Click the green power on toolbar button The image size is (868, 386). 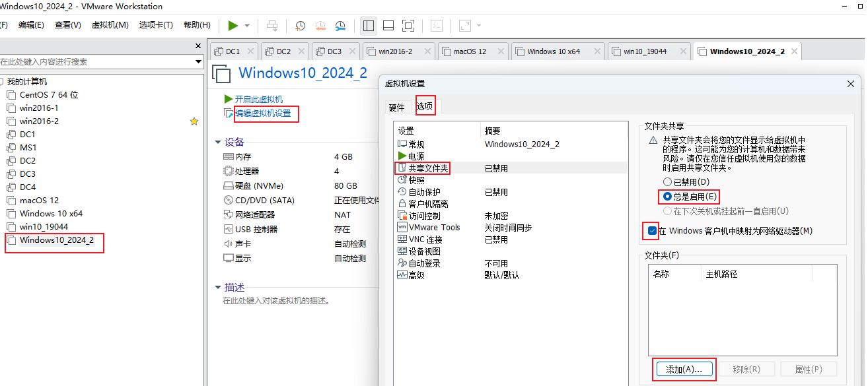click(x=233, y=26)
